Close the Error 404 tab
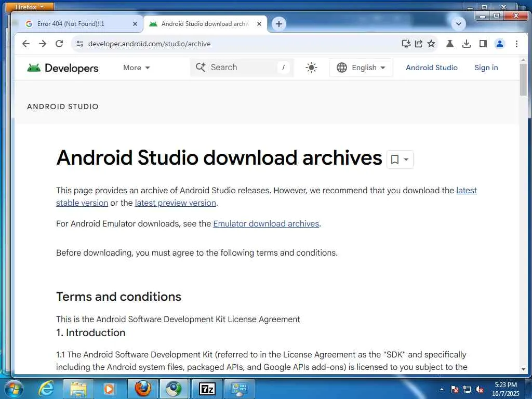Screen dimensions: 532x399 pos(135,24)
